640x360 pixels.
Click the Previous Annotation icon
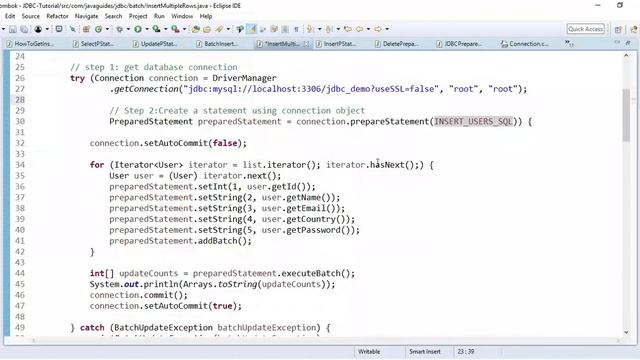(328, 29)
